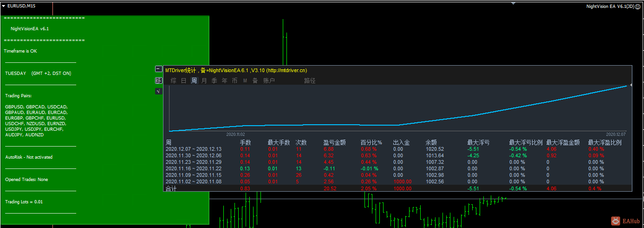
Task: Click the profit value 6.88
Action: (x=329, y=149)
